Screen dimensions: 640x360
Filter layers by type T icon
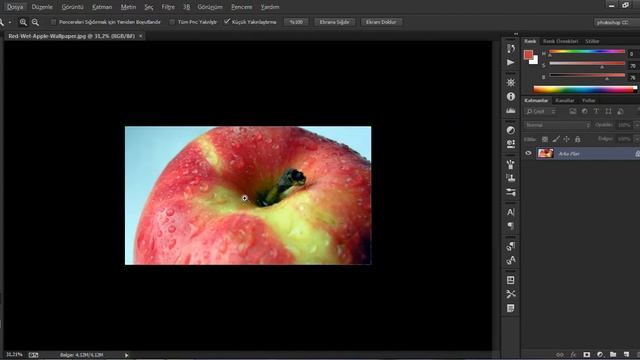596,111
